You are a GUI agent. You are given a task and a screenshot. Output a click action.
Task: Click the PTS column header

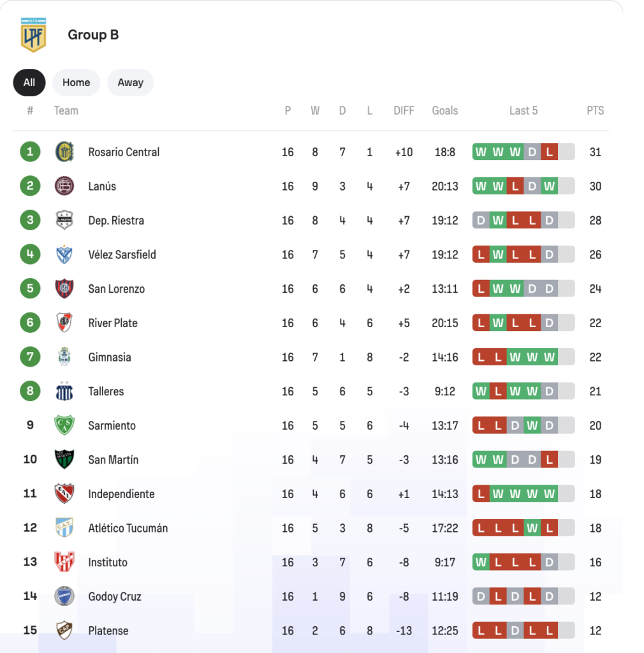595,110
